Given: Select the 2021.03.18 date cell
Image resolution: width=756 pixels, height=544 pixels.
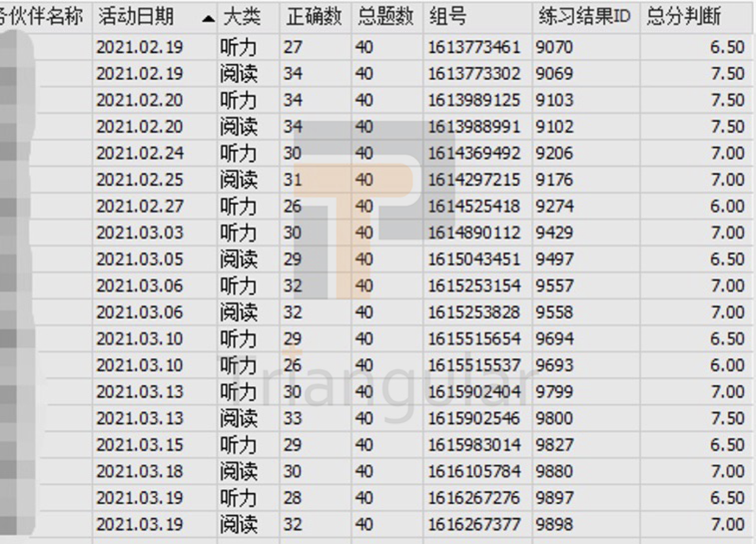Looking at the screenshot, I should (x=140, y=472).
